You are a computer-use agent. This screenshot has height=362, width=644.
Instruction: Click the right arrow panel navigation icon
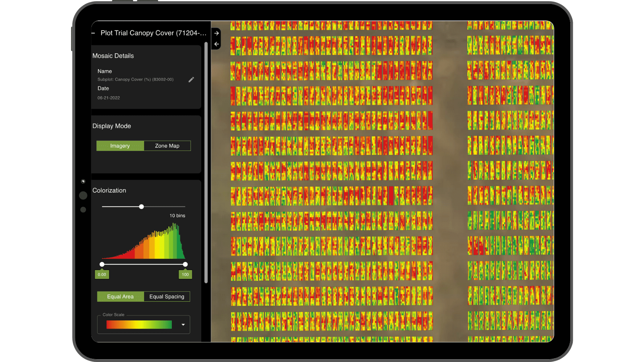[x=217, y=33]
